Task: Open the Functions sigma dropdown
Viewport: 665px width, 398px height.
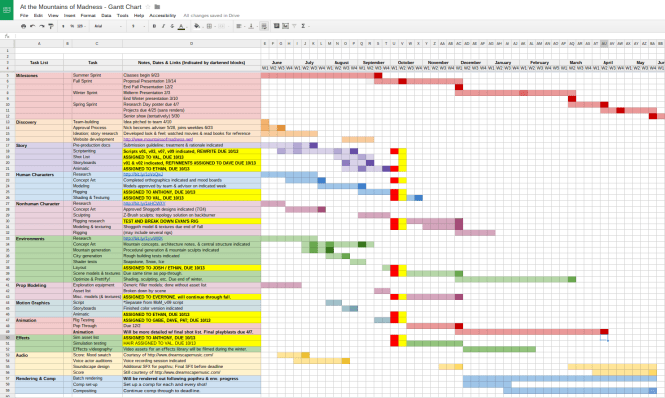Action: [305, 26]
